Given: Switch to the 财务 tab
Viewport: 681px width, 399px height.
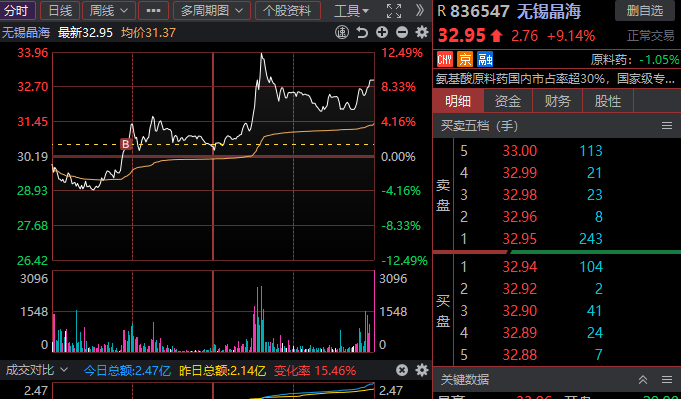Looking at the screenshot, I should (558, 101).
